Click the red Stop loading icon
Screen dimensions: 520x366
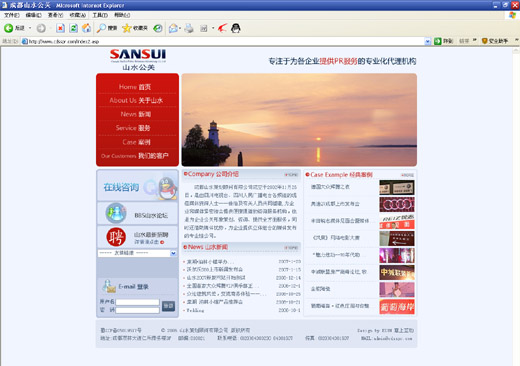[x=60, y=28]
